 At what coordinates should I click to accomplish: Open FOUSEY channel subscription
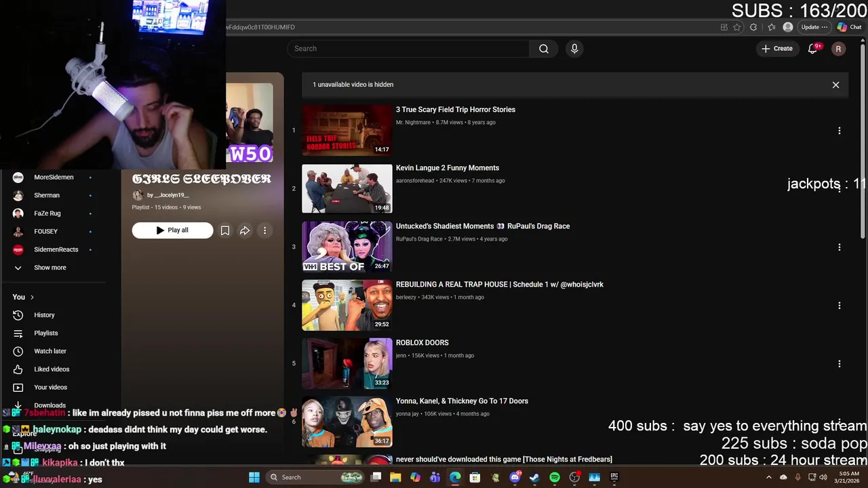45,231
